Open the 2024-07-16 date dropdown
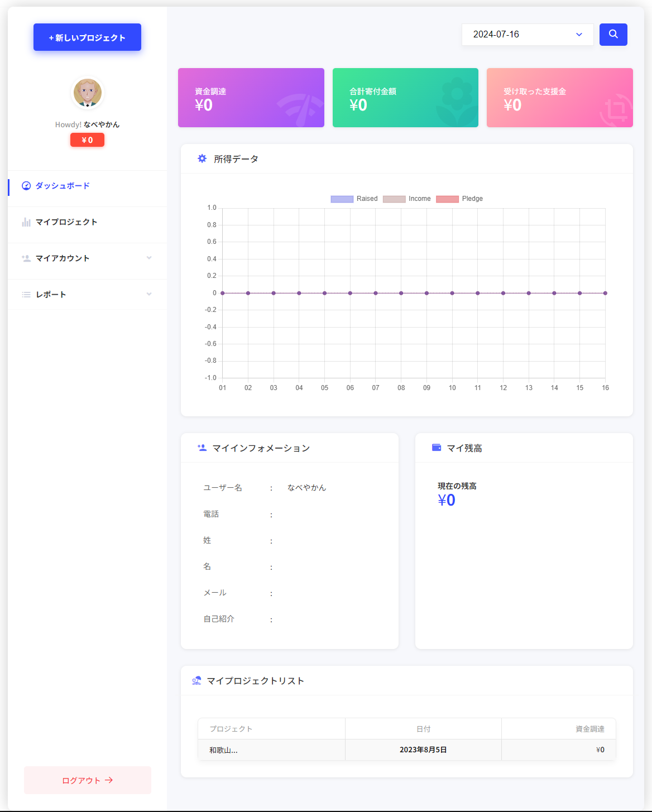 pyautogui.click(x=527, y=35)
